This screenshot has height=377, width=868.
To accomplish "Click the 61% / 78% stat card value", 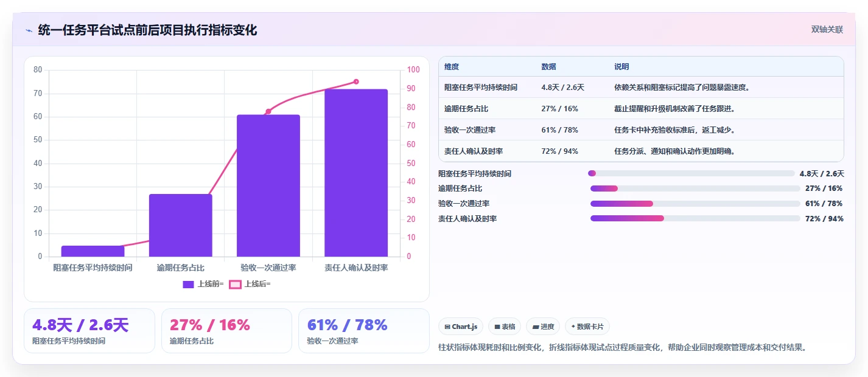I will tap(348, 325).
